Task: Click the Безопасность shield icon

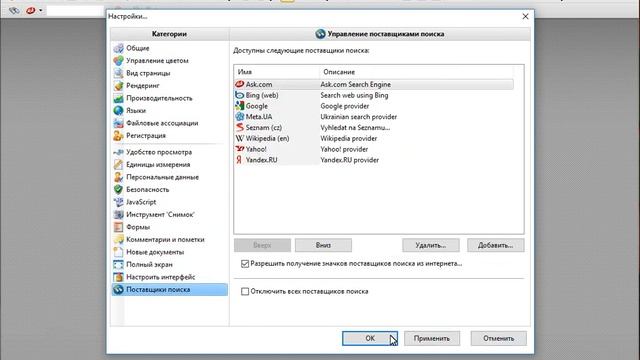Action: [x=118, y=189]
